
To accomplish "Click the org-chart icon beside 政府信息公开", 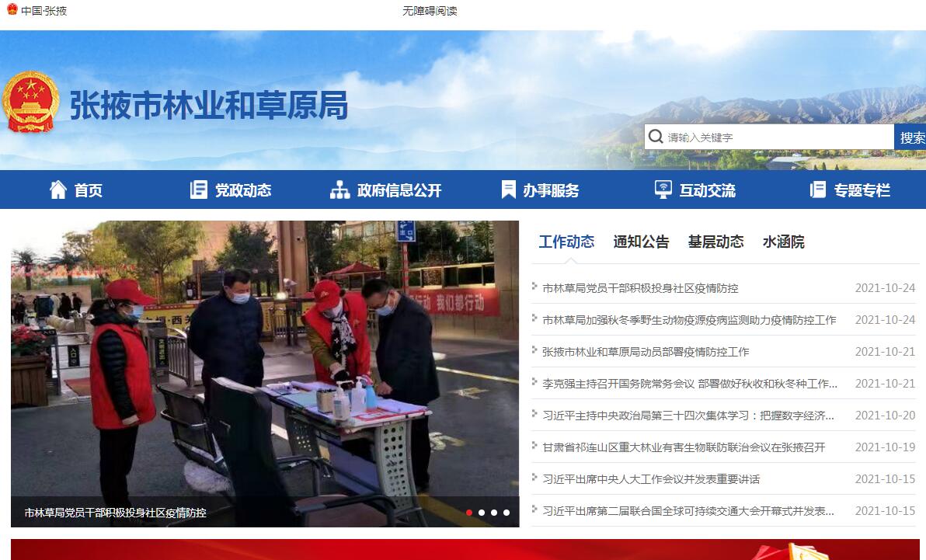I will (x=339, y=190).
